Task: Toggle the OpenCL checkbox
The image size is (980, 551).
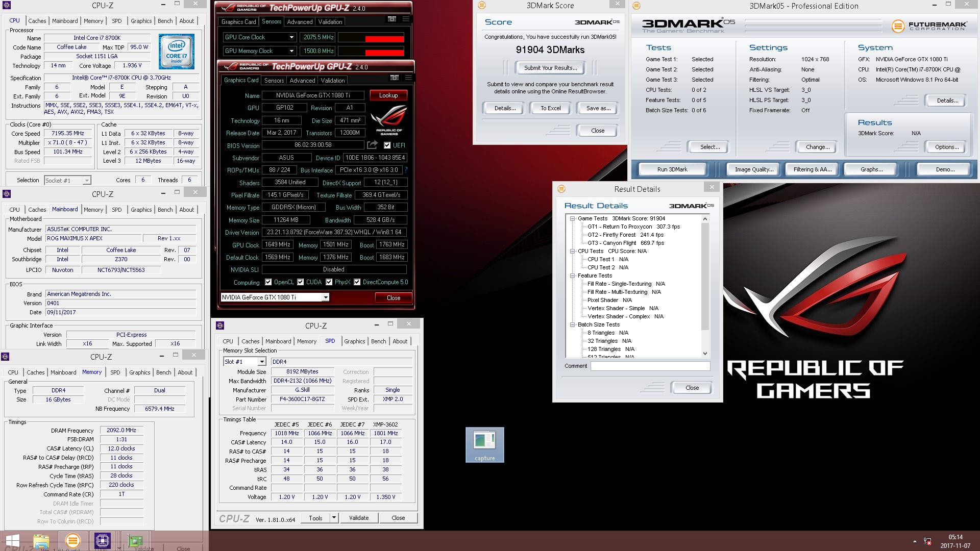Action: coord(268,282)
